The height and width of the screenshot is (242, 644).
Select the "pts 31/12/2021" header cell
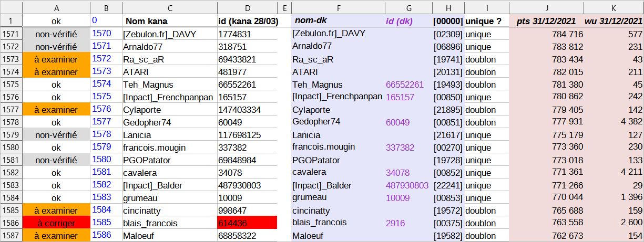[x=547, y=21]
